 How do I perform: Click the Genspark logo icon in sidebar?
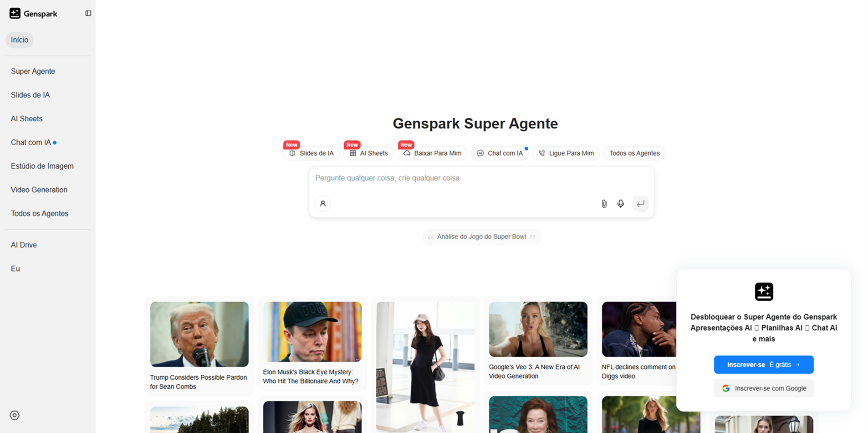point(15,13)
